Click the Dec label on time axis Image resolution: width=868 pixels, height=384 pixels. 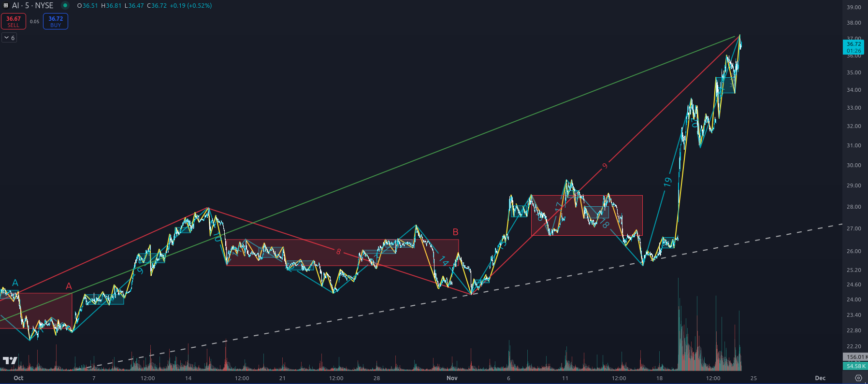click(x=820, y=378)
